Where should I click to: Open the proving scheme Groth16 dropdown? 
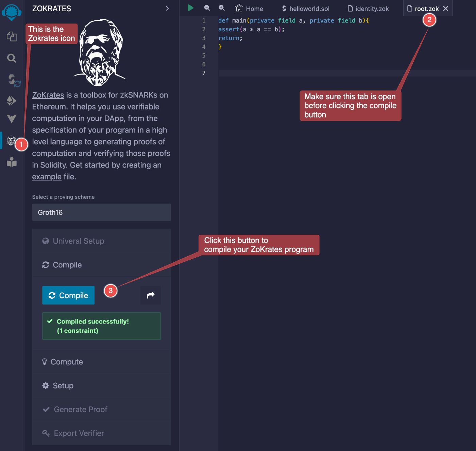coord(101,212)
